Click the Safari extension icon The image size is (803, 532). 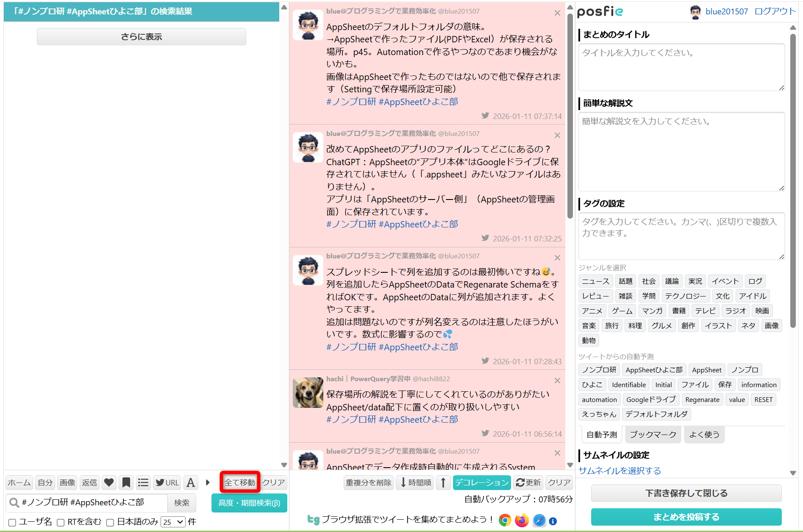point(539,520)
